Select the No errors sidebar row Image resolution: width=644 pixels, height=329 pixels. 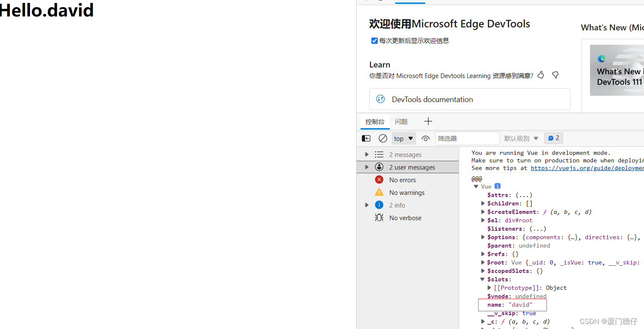pos(408,180)
